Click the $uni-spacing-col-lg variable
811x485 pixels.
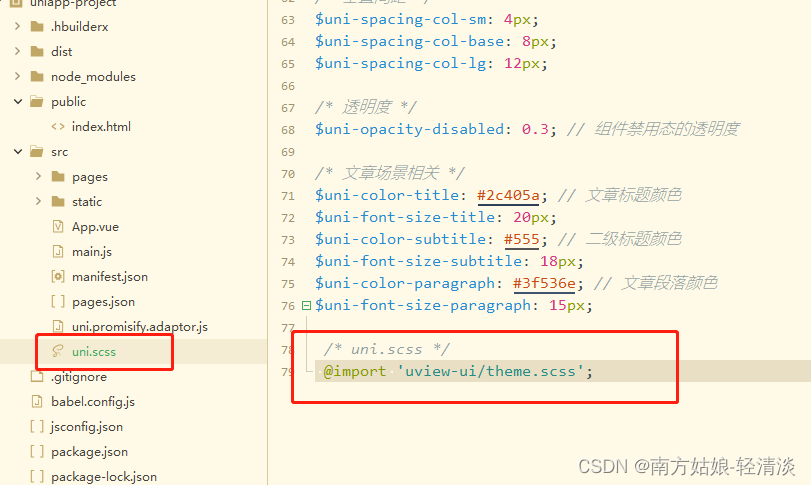click(x=400, y=64)
